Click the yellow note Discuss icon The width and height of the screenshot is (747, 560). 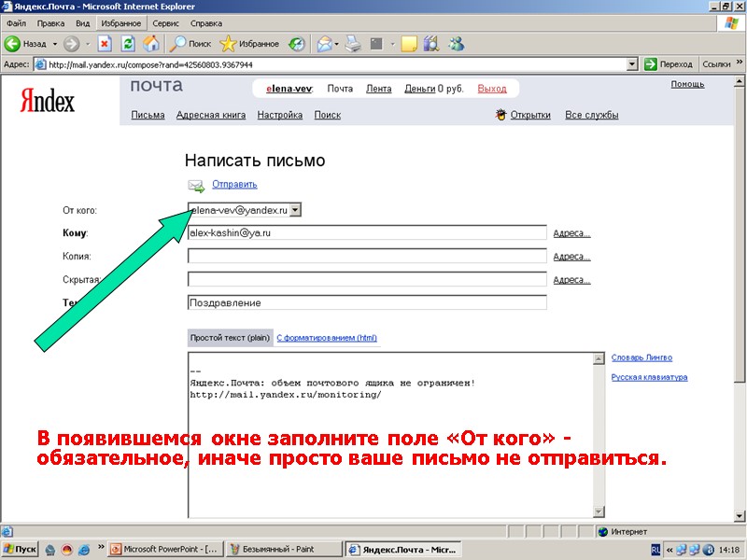[x=409, y=44]
